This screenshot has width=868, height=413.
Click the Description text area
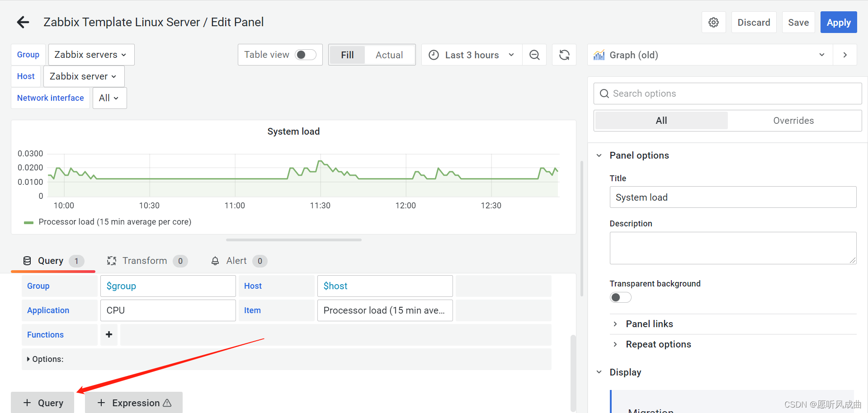[733, 248]
